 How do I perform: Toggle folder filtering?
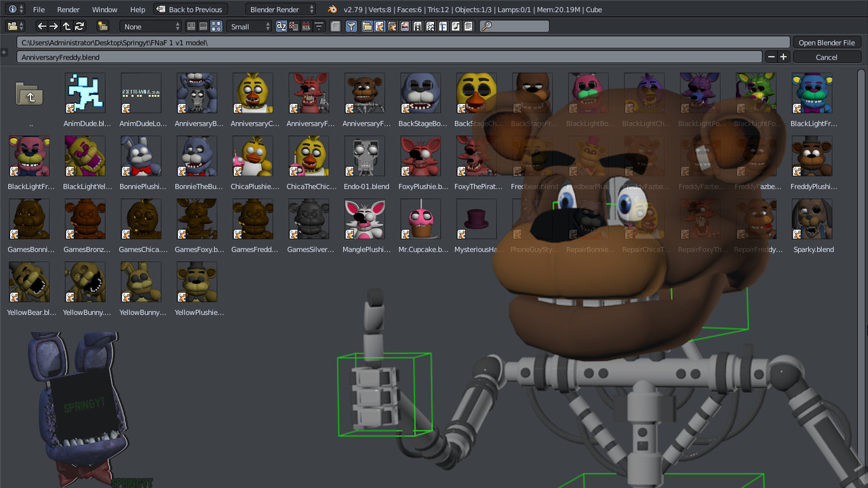(367, 26)
